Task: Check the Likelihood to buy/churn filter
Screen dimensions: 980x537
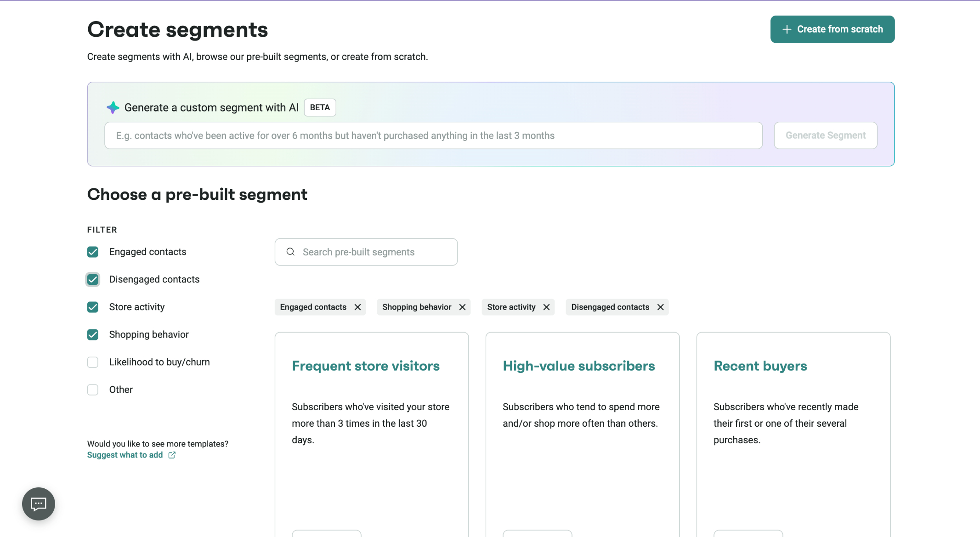Action: [93, 362]
